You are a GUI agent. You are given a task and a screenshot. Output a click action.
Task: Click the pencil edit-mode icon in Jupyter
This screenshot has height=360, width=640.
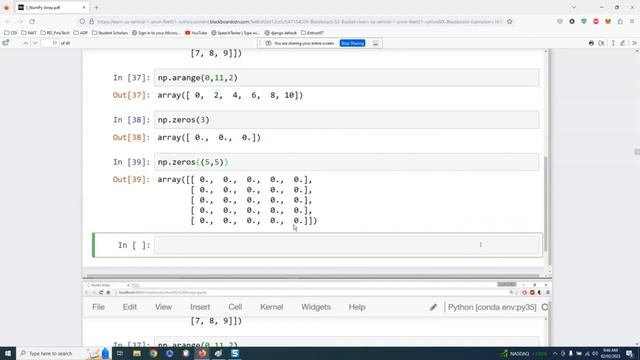point(433,307)
